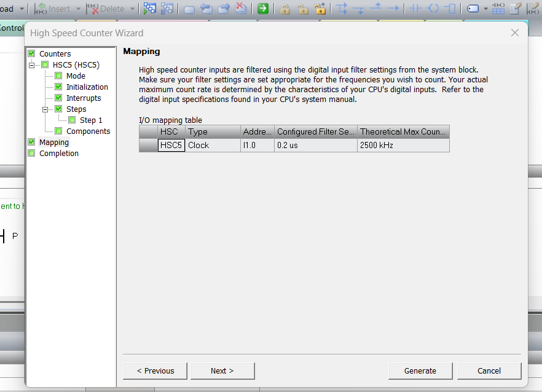Collapse the Steps tree node

[x=45, y=109]
